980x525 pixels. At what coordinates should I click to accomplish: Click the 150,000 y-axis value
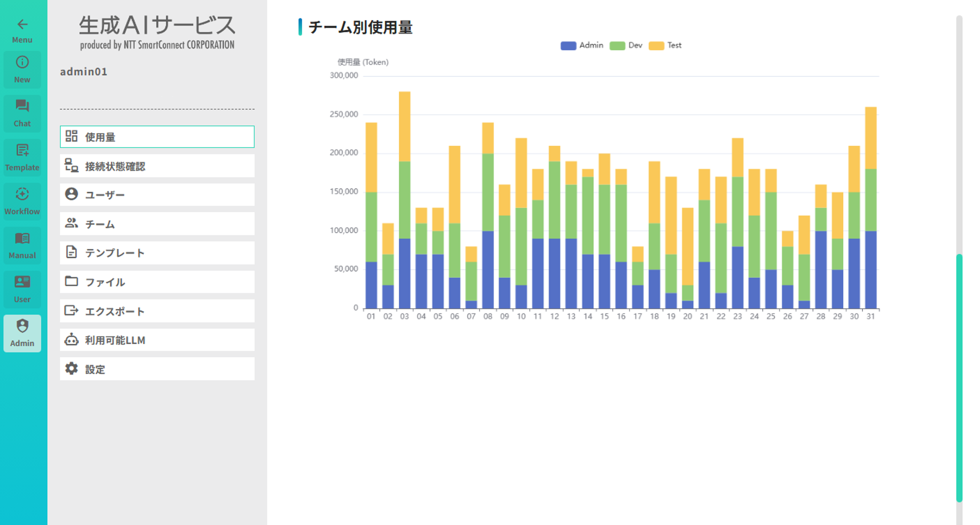(344, 191)
